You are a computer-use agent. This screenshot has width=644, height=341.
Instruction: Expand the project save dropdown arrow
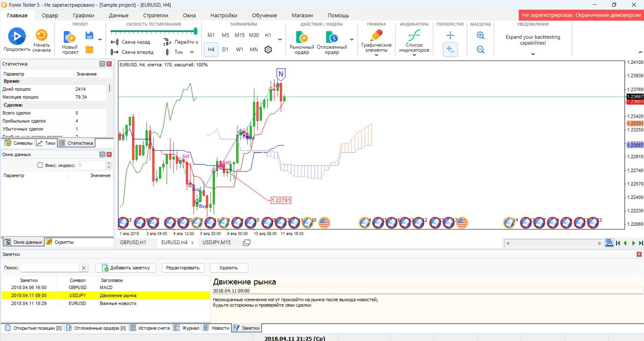click(x=100, y=40)
